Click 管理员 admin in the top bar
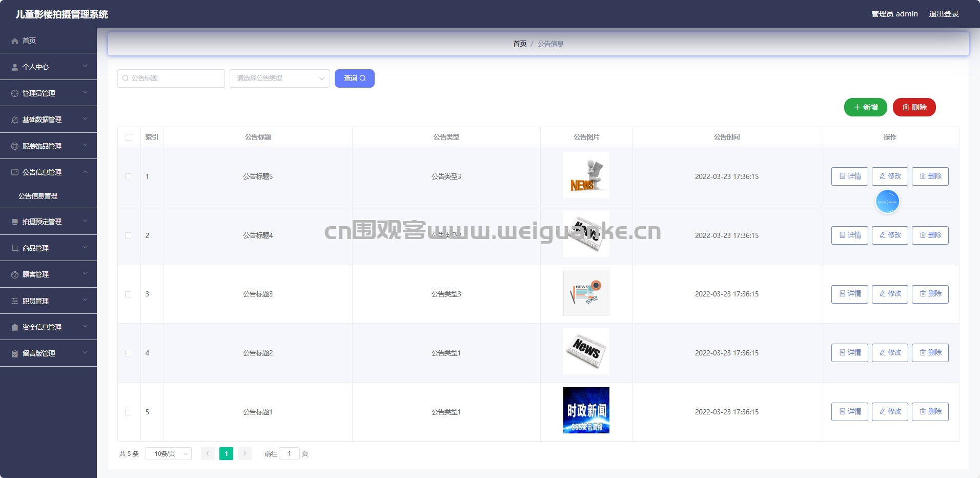 tap(894, 14)
